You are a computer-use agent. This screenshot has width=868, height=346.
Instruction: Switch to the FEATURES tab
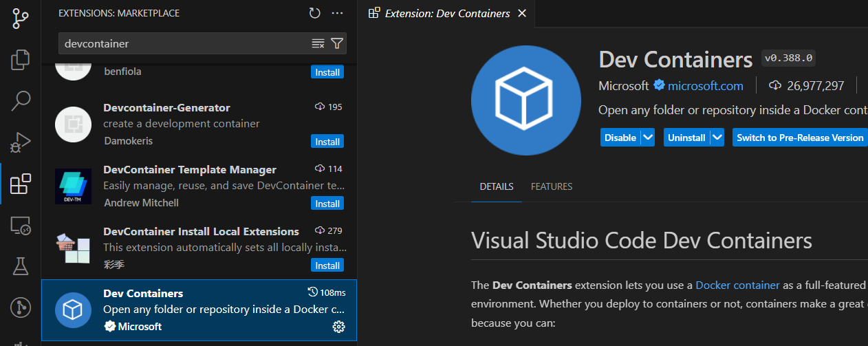[552, 186]
